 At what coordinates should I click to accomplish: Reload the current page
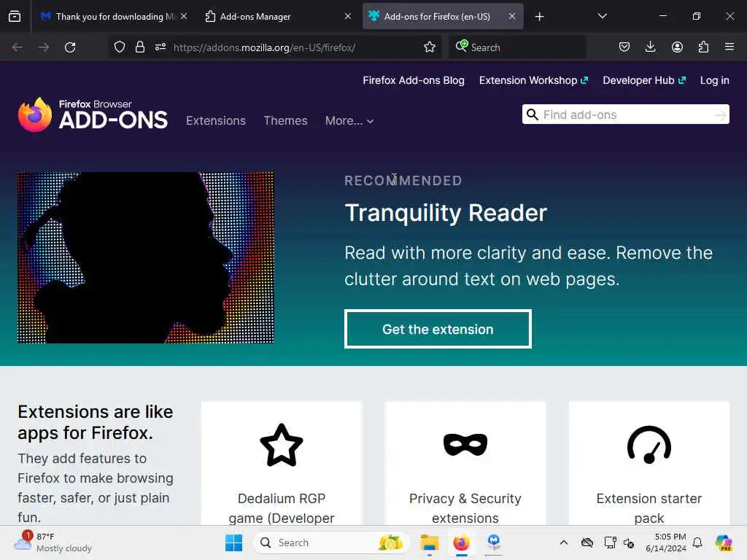click(70, 47)
